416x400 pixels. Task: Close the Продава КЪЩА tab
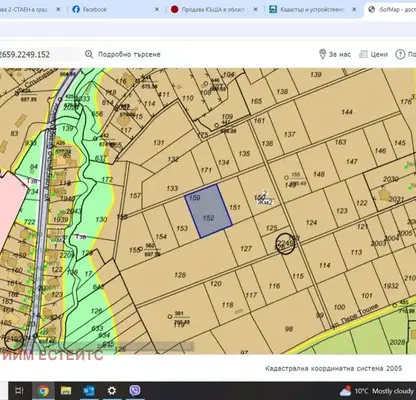coord(255,10)
